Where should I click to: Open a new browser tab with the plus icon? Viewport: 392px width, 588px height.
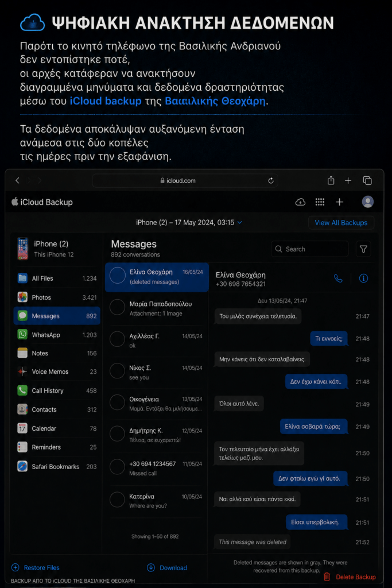pyautogui.click(x=348, y=181)
